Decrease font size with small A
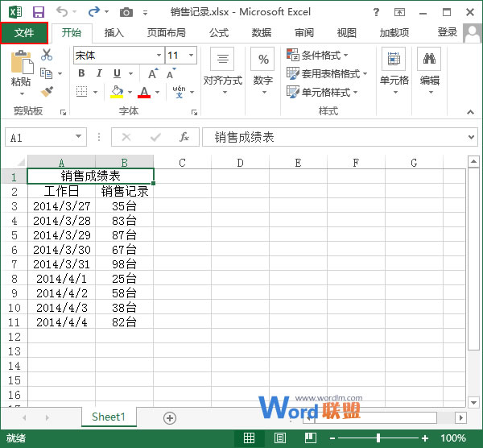Screen dimensions: 483x448 171,73
